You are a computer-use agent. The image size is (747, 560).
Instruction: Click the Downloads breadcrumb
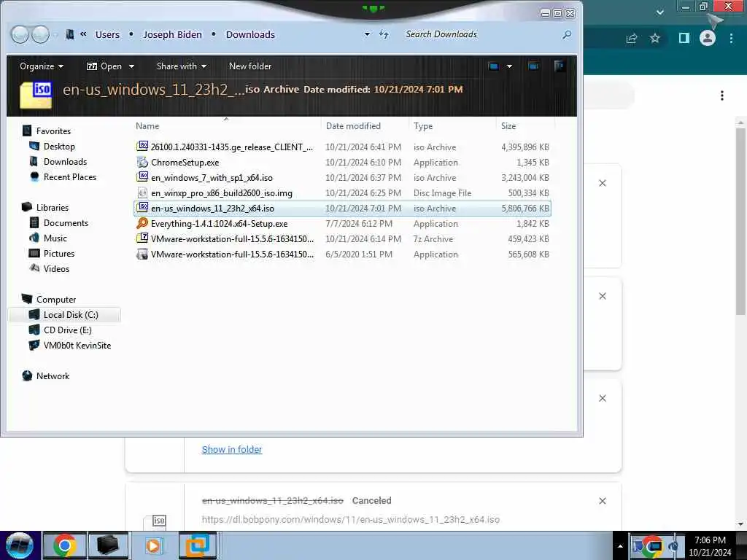250,34
